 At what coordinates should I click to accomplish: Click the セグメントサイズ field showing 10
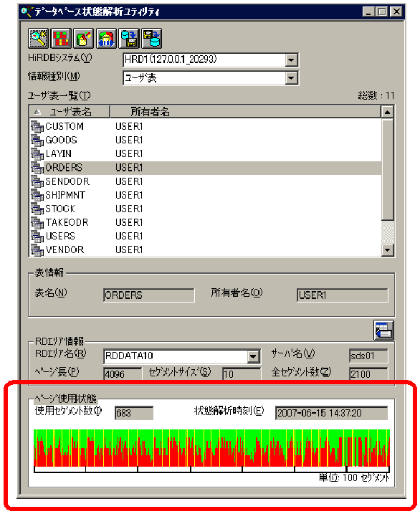click(x=242, y=373)
